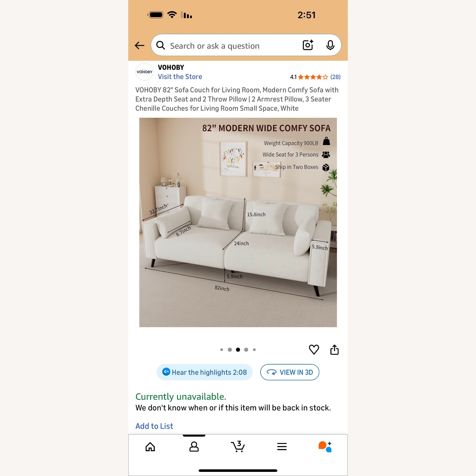Open camera lens search icon

[308, 45]
